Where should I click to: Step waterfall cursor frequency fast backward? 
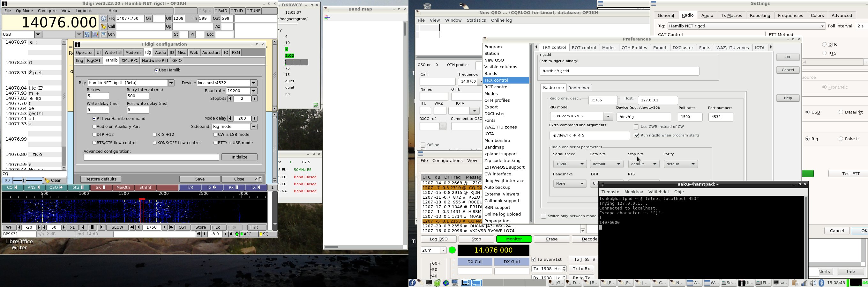pos(132,227)
